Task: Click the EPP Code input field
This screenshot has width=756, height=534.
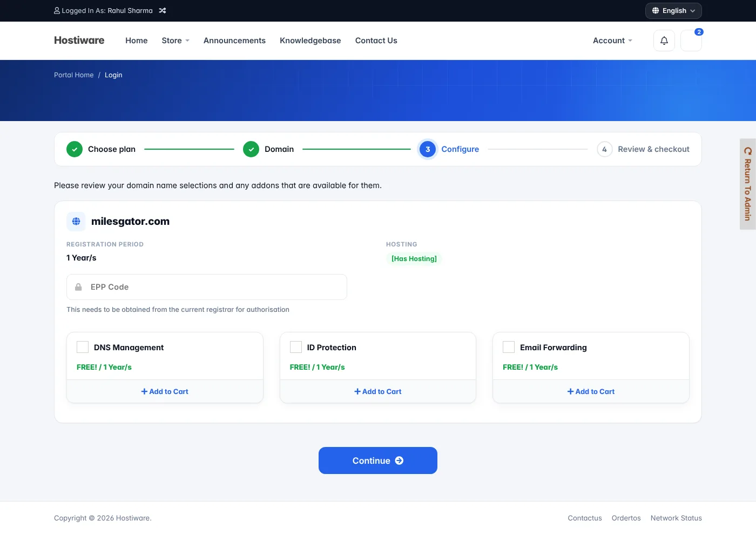Action: point(207,287)
